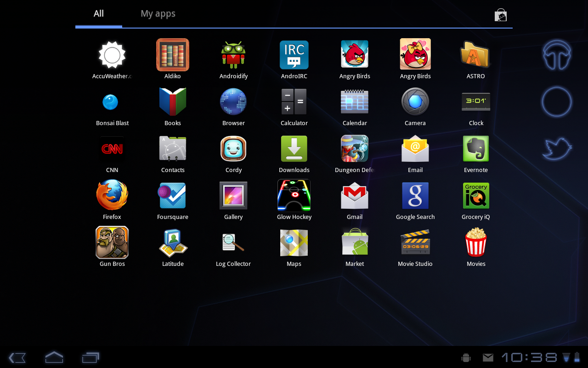Switch to the All tab

point(99,14)
